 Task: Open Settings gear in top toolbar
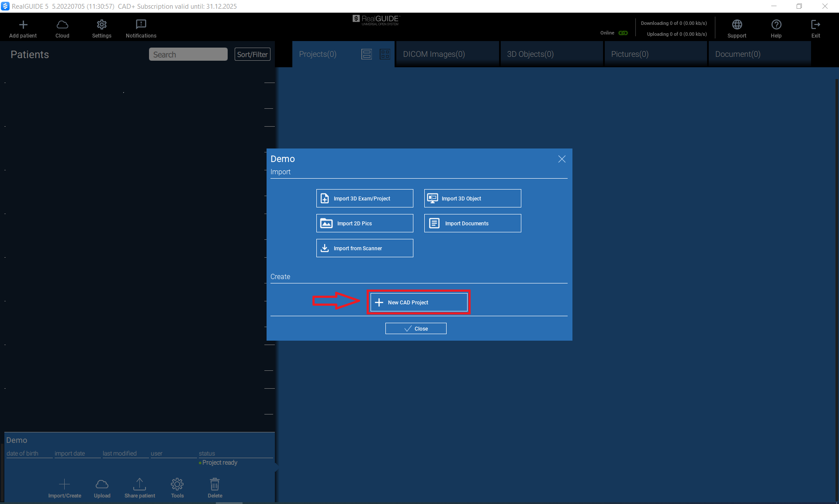pyautogui.click(x=101, y=25)
